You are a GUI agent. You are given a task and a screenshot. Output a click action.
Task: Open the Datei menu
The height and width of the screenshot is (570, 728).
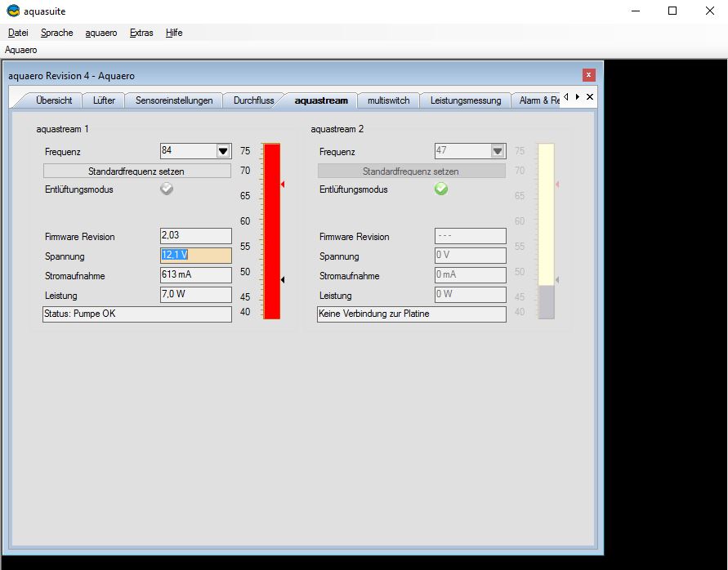point(18,33)
